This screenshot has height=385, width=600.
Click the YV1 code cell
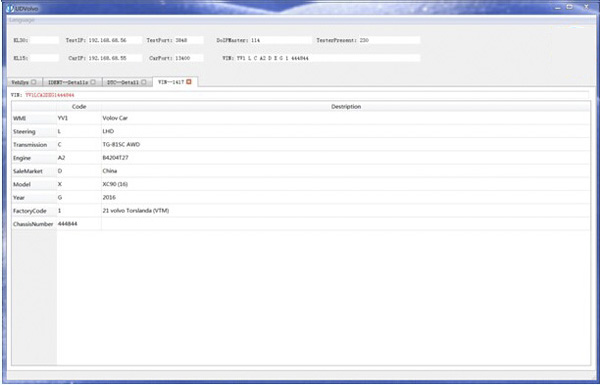(x=79, y=118)
